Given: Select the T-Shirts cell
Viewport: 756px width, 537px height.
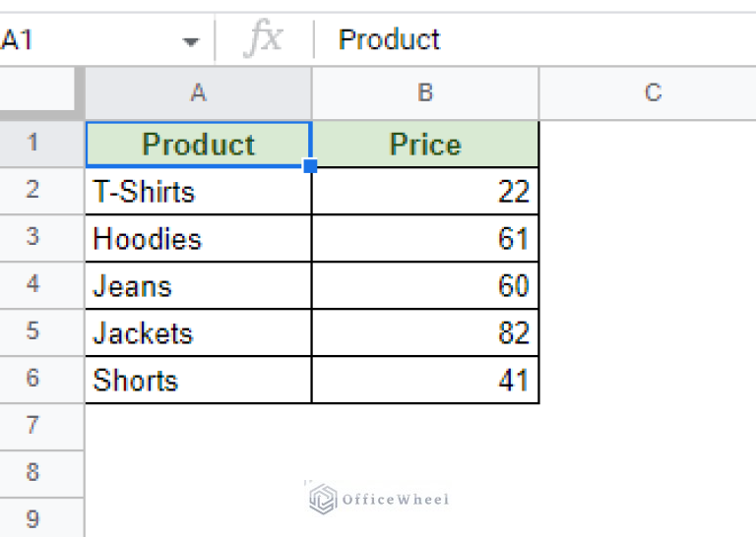Looking at the screenshot, I should point(198,192).
